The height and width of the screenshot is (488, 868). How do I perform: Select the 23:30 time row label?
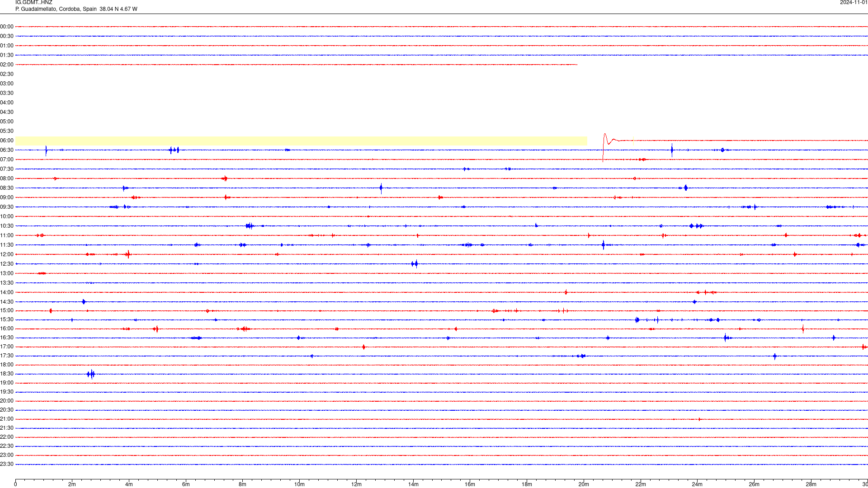tap(7, 464)
